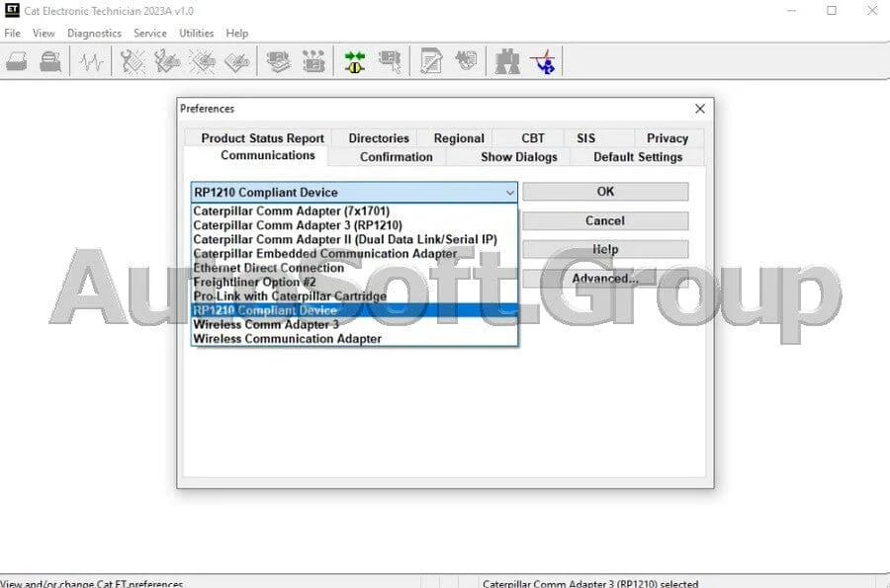Click the notepad-with-pencil toolbar icon

(431, 62)
